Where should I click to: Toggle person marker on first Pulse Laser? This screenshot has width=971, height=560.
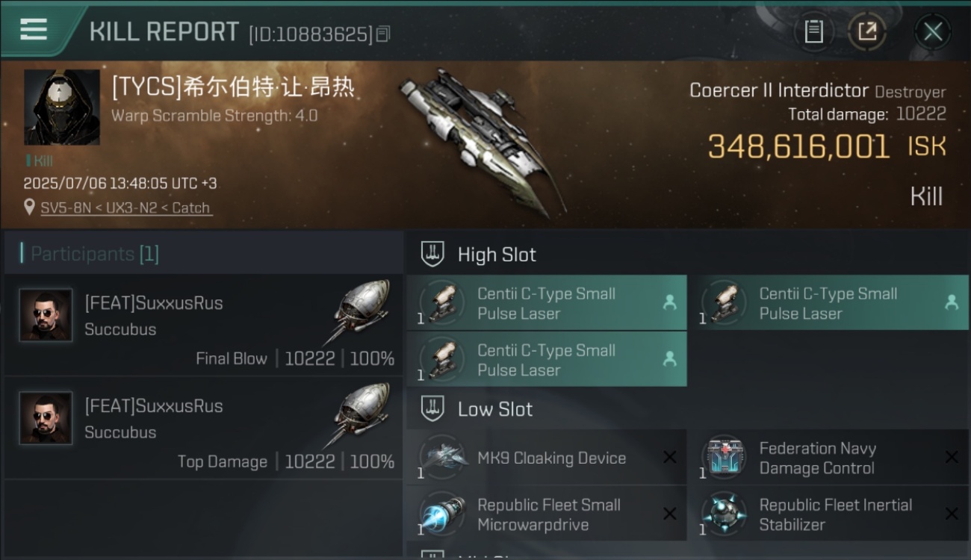point(669,302)
